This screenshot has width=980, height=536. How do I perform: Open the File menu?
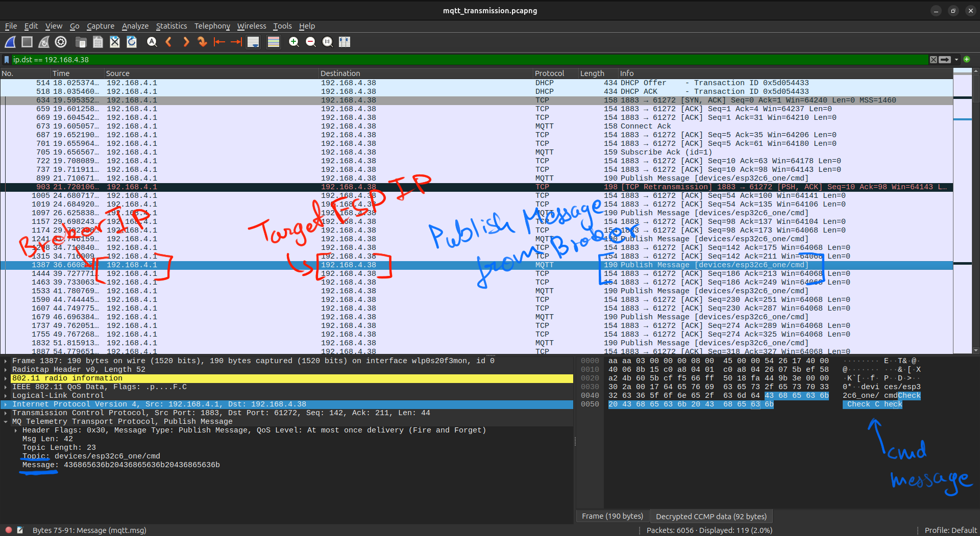click(x=11, y=26)
